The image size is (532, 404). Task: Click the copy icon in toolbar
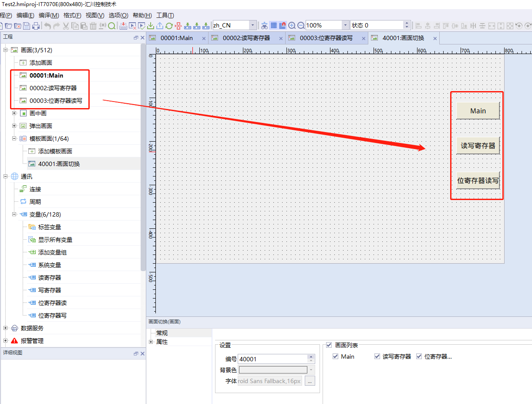coord(75,26)
